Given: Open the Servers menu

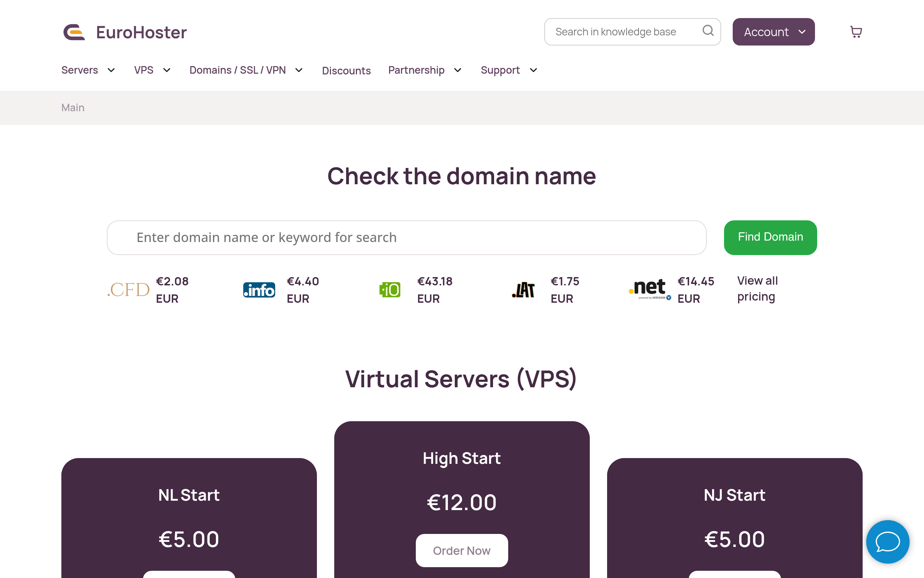Looking at the screenshot, I should click(79, 70).
